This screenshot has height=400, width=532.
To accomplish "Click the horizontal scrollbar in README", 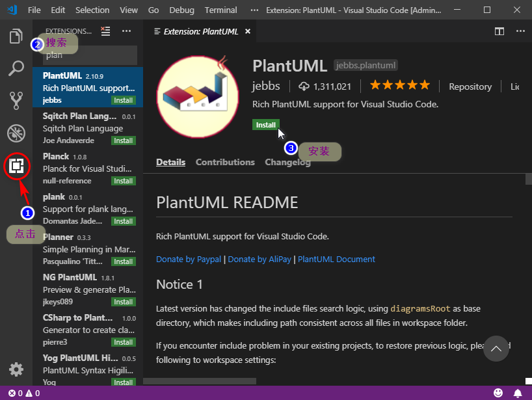I will click(x=200, y=381).
